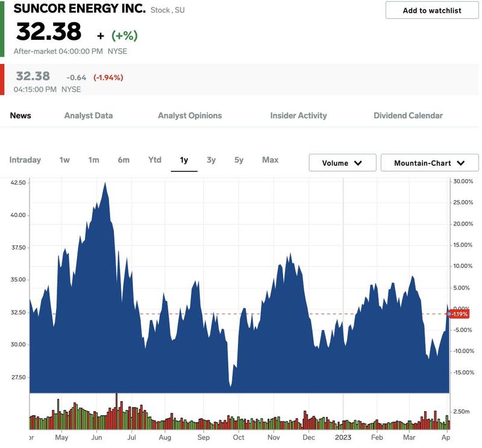
Task: Click the Jun label on time axis
Action: coord(96,437)
